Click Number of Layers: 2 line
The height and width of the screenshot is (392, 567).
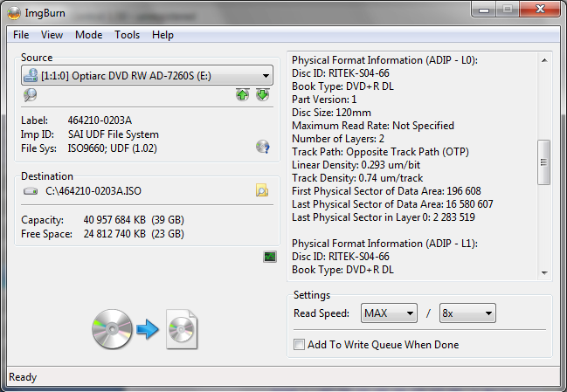click(338, 139)
